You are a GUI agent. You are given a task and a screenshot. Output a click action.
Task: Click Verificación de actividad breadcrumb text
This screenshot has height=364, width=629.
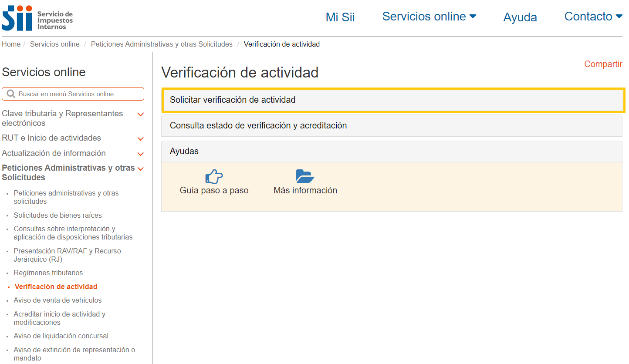pos(282,44)
